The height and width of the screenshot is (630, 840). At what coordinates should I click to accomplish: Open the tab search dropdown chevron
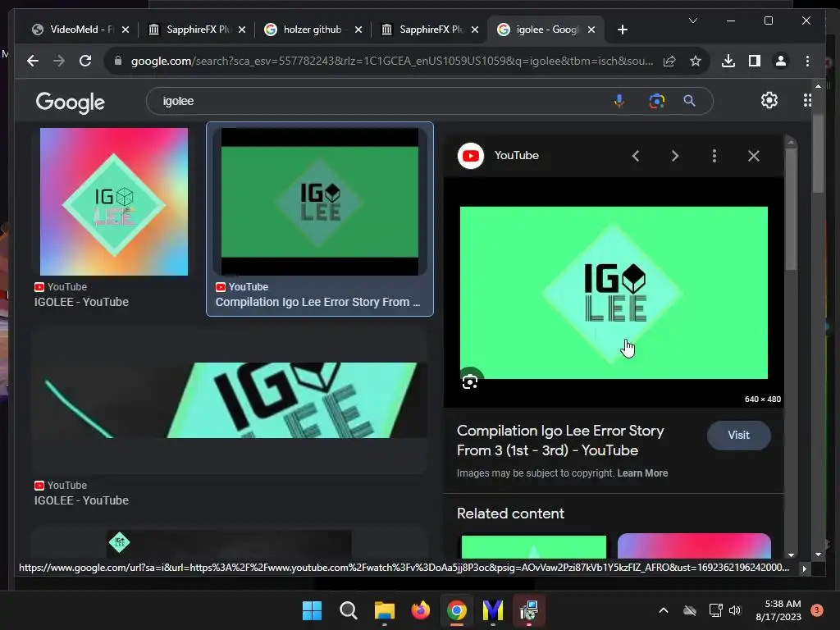point(692,21)
